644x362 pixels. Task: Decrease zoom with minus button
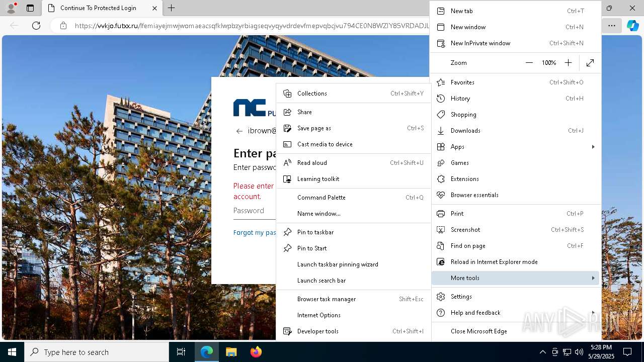click(x=529, y=63)
